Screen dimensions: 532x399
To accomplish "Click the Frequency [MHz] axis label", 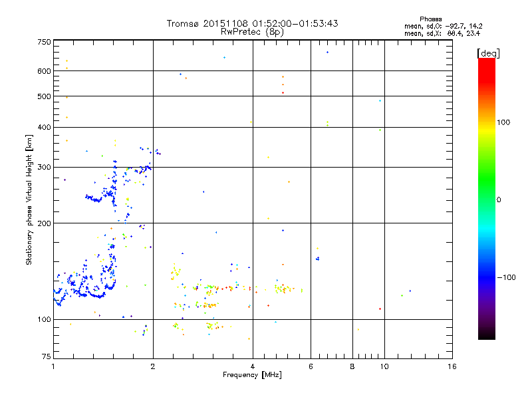I will [x=252, y=375].
